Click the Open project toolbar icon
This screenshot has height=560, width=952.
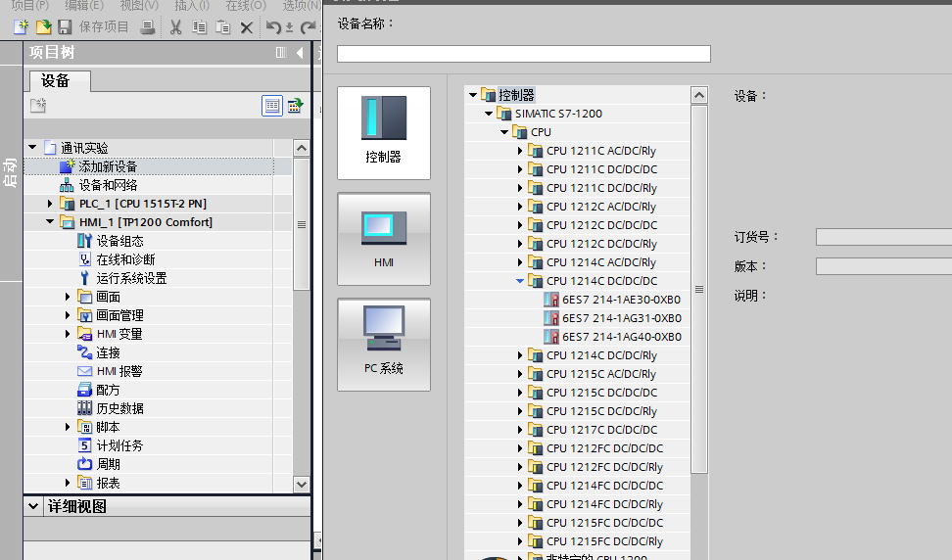coord(43,26)
